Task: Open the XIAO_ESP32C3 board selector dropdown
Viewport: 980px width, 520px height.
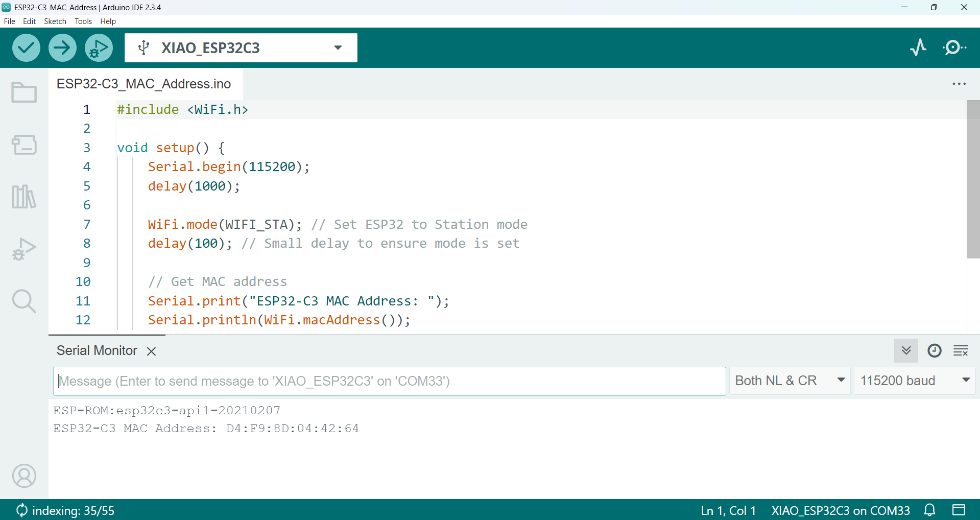Action: click(241, 48)
